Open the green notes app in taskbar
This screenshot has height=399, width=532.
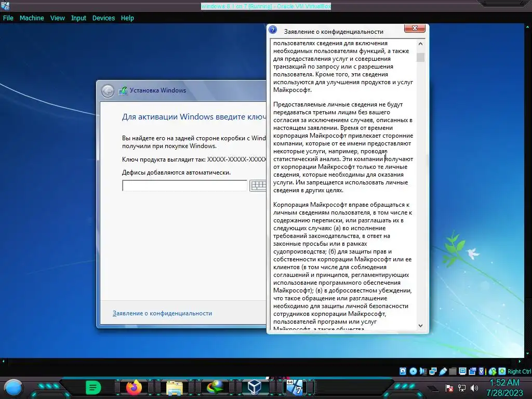coord(94,387)
